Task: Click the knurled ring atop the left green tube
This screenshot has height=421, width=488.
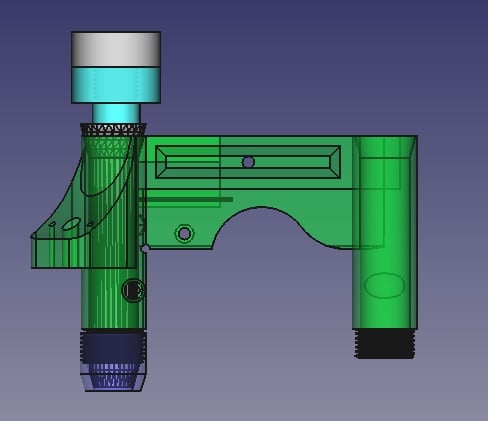Action: 114,129
